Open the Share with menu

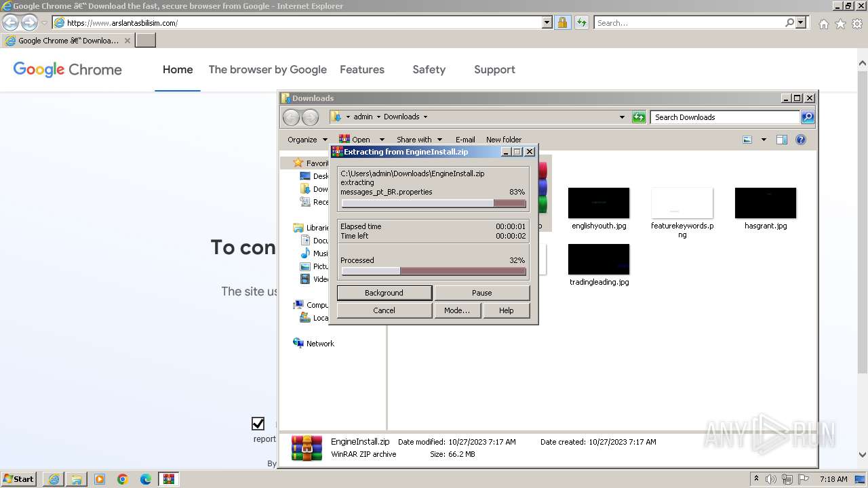pyautogui.click(x=419, y=140)
